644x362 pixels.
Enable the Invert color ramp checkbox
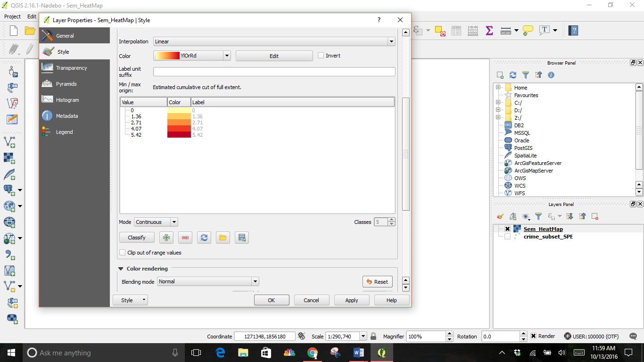pos(321,56)
